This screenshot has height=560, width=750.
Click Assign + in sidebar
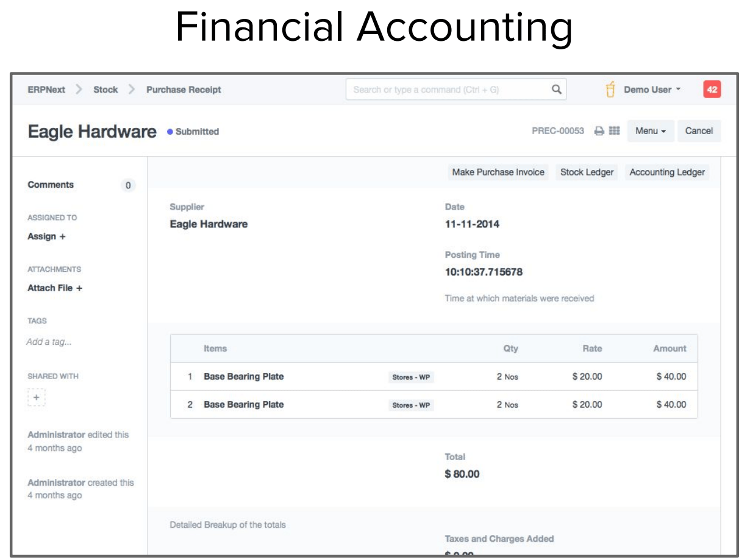(x=46, y=236)
